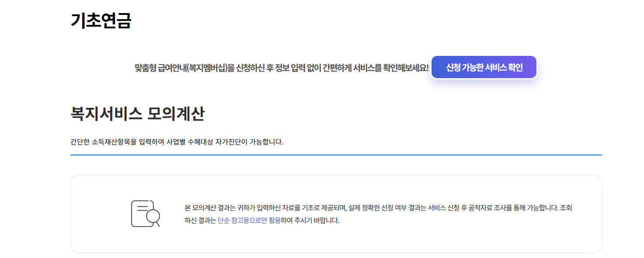Image resolution: width=644 pixels, height=258 pixels.
Task: Click the 맞춤형 급여안내(복지멤버십) banner text
Action: click(x=282, y=68)
